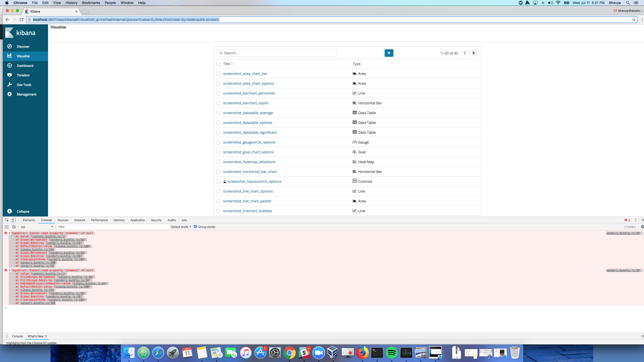The width and height of the screenshot is (644, 362).
Task: Open Spotlight search in menu bar
Action: [x=628, y=3]
